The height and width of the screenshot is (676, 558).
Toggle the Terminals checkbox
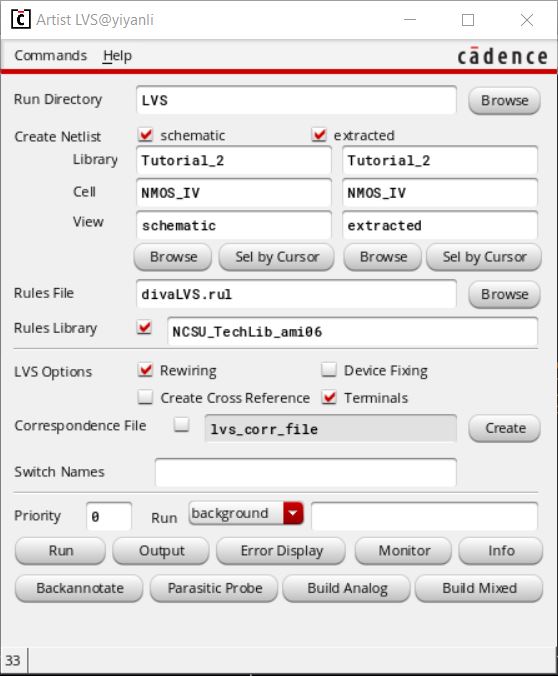click(329, 397)
